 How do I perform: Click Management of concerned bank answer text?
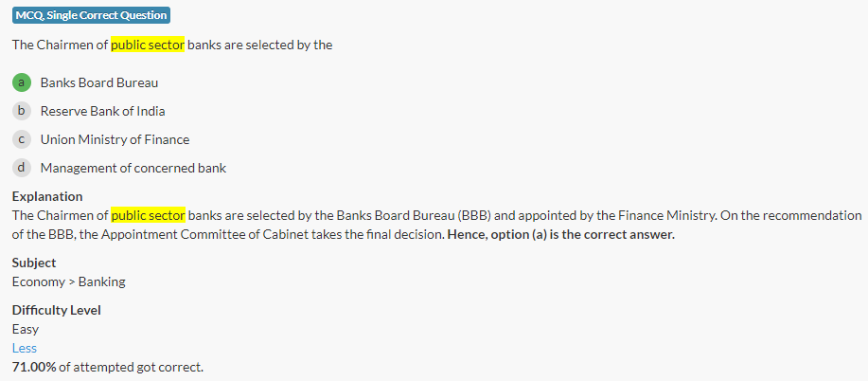[133, 168]
